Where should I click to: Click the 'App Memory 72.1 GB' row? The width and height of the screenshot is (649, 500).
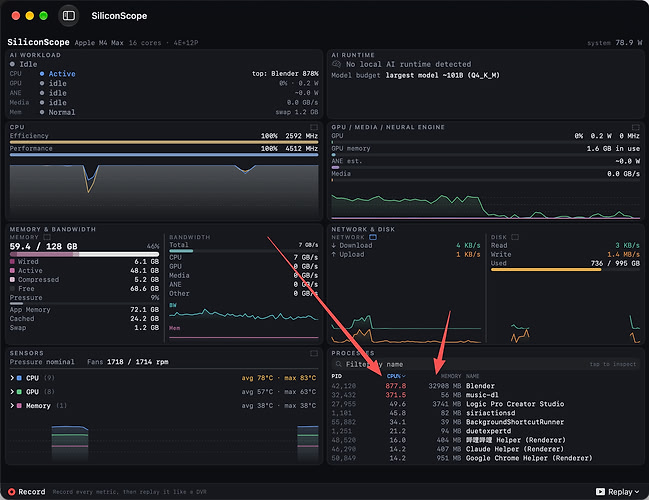[84, 310]
